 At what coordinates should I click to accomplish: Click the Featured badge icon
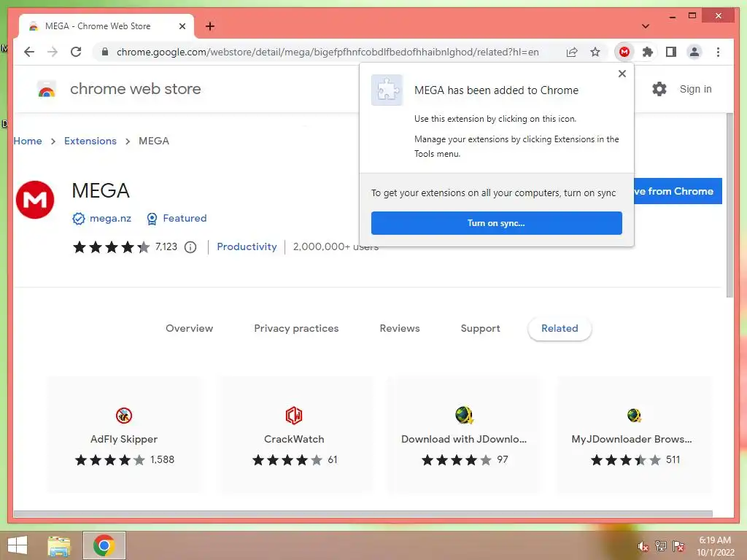pyautogui.click(x=152, y=219)
